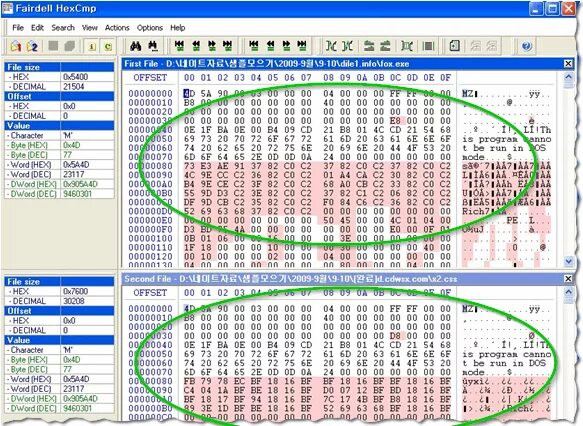The width and height of the screenshot is (583, 426).
Task: Click First File pane scrollbar up arrow
Action: click(568, 77)
